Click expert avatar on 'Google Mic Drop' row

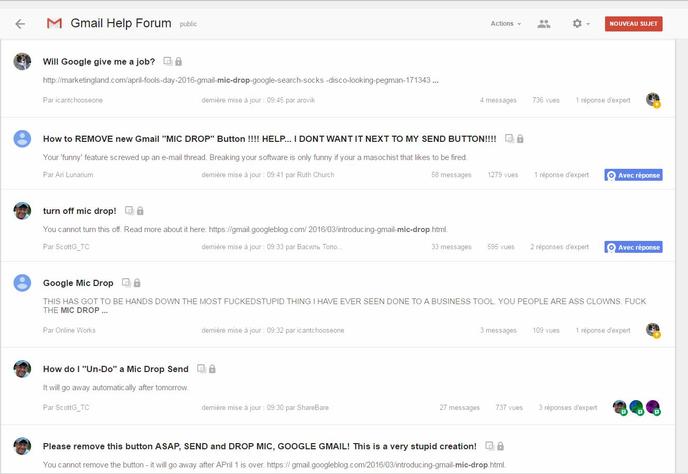click(653, 330)
